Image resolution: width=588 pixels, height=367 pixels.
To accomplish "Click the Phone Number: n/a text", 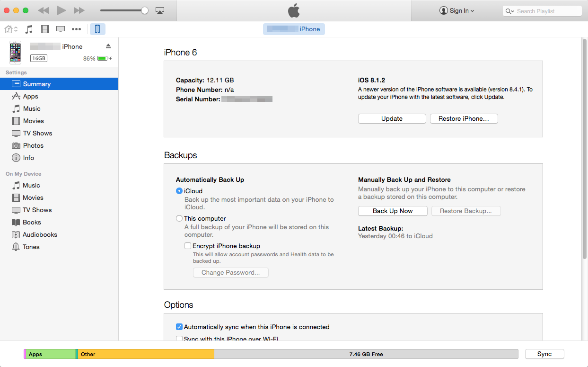I will coord(205,90).
